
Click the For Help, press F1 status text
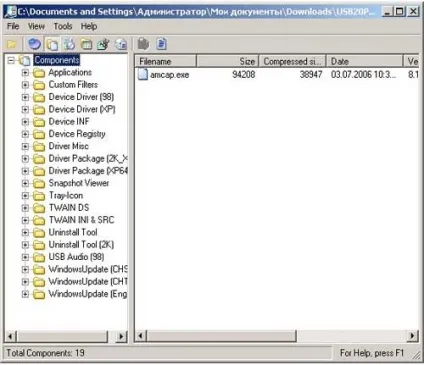click(372, 353)
